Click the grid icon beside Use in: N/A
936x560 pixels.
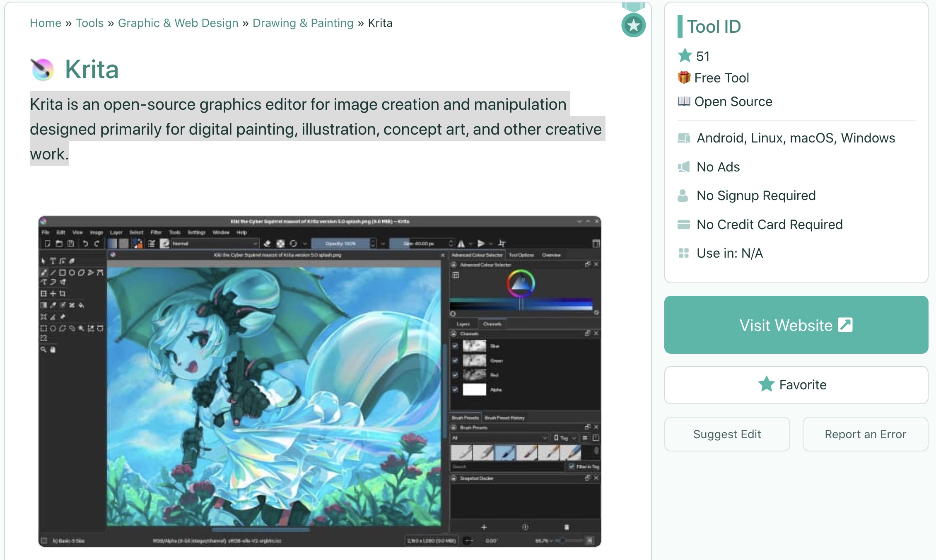point(684,253)
